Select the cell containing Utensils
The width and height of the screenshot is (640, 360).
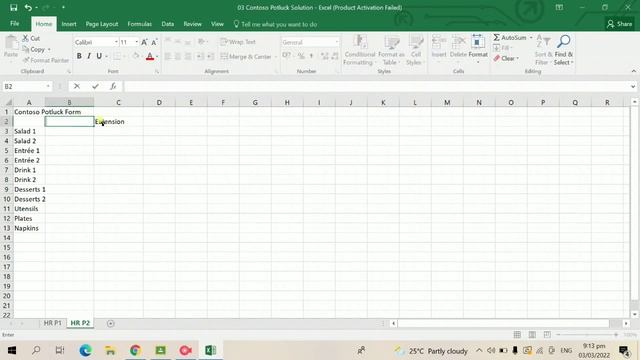point(29,209)
